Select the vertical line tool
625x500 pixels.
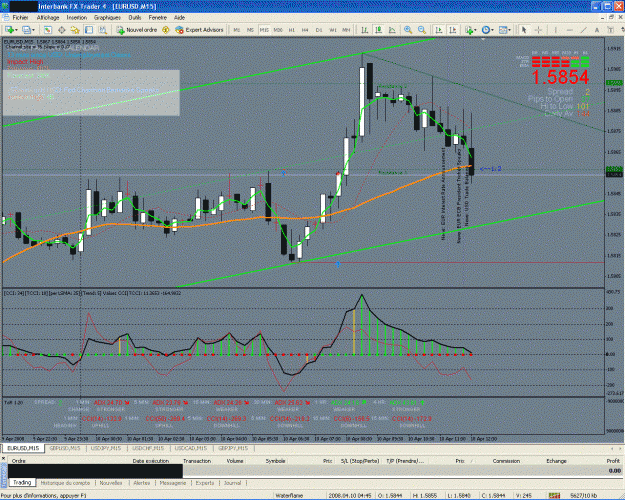(x=555, y=30)
